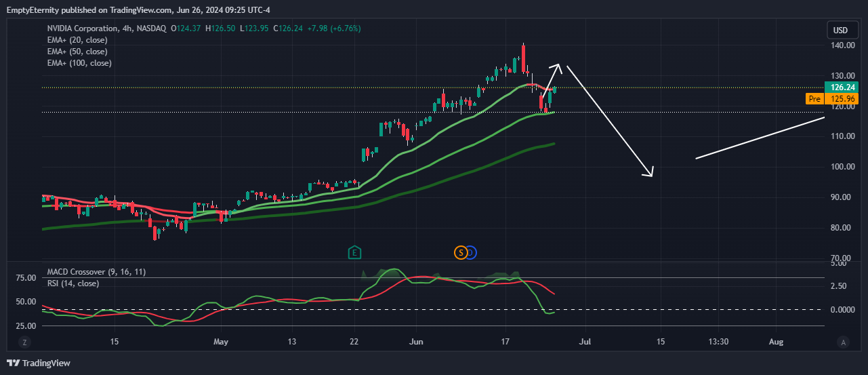The height and width of the screenshot is (375, 868).
Task: Select the RSI (14, close) legend
Action: point(73,283)
